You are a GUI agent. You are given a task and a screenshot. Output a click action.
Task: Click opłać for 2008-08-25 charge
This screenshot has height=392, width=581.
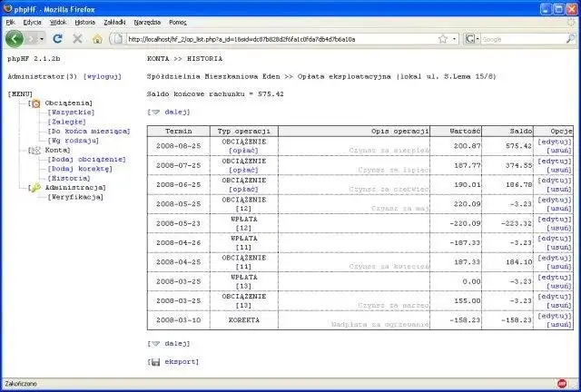(x=244, y=151)
